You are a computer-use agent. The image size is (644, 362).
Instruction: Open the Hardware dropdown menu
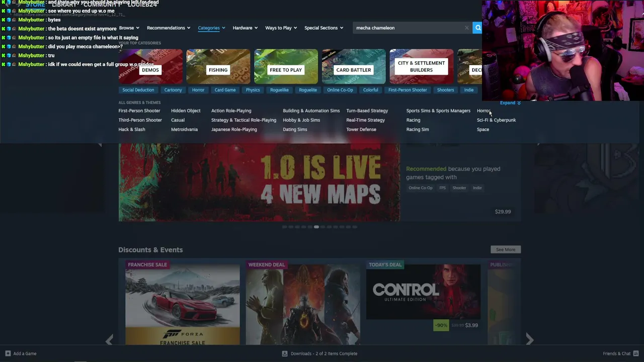pos(245,28)
